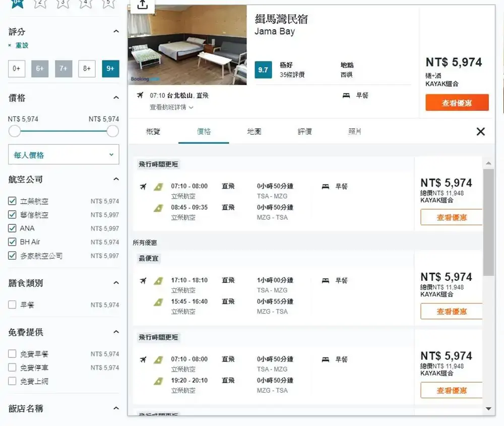The height and width of the screenshot is (426, 504).
Task: Close the hotel details panel with the X
Action: click(480, 132)
